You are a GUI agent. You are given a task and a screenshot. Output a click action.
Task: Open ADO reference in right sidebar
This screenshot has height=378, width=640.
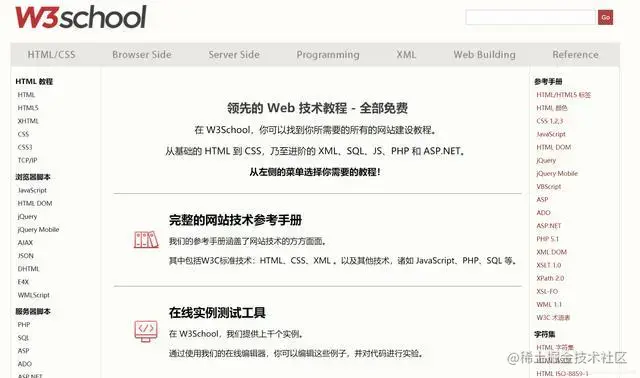point(543,213)
